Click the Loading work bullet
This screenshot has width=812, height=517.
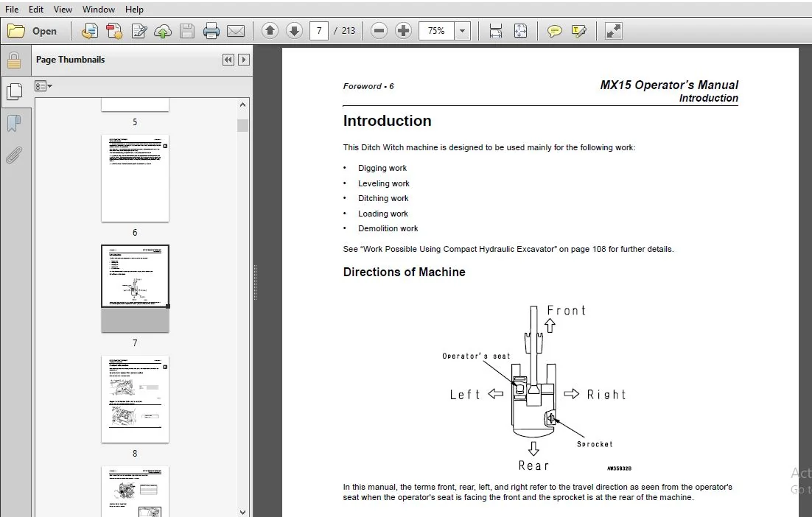click(382, 214)
